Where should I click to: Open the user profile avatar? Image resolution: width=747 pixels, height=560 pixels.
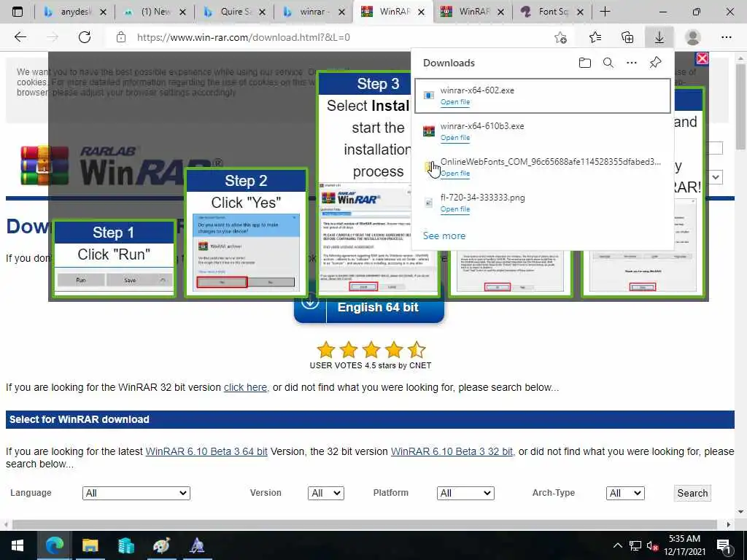click(x=693, y=37)
